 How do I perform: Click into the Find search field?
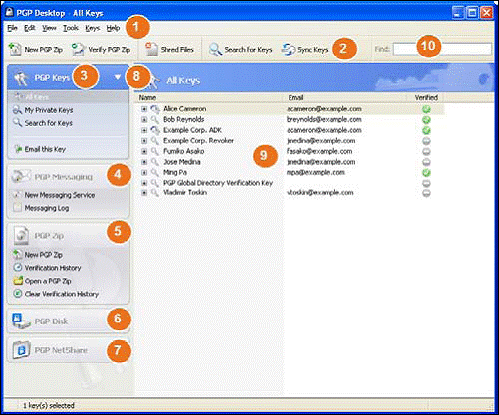point(442,49)
